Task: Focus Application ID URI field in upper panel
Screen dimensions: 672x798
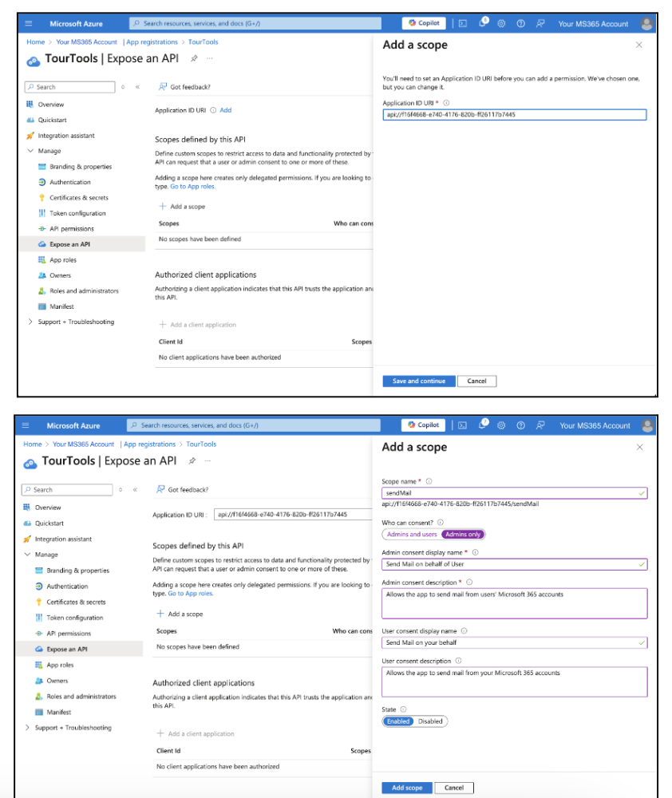Action: (515, 115)
